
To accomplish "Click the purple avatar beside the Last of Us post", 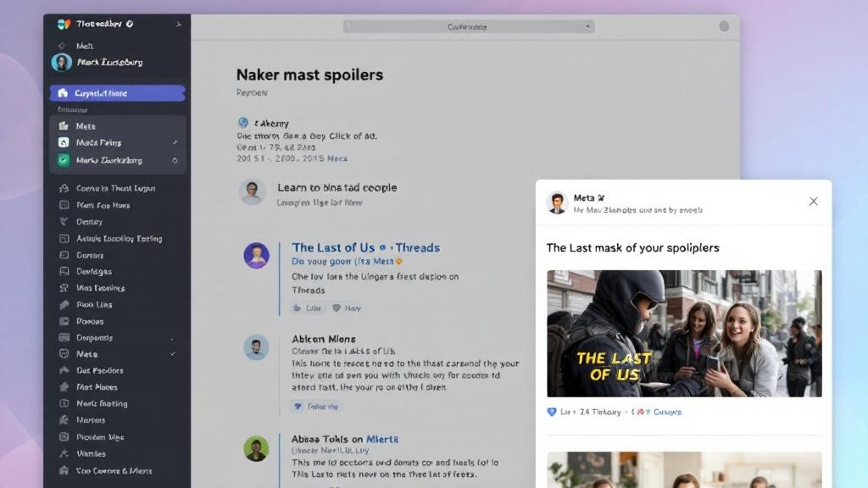I will click(x=256, y=256).
